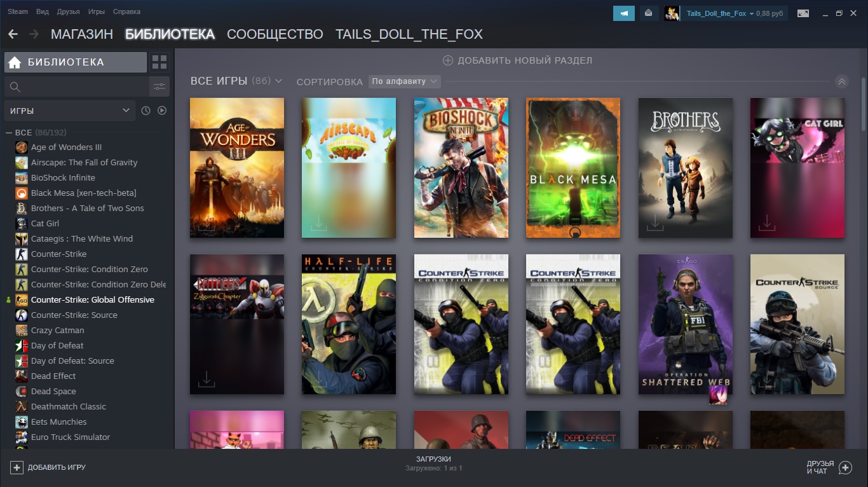Open the inbox envelope icon
The width and height of the screenshot is (868, 487).
pyautogui.click(x=649, y=13)
